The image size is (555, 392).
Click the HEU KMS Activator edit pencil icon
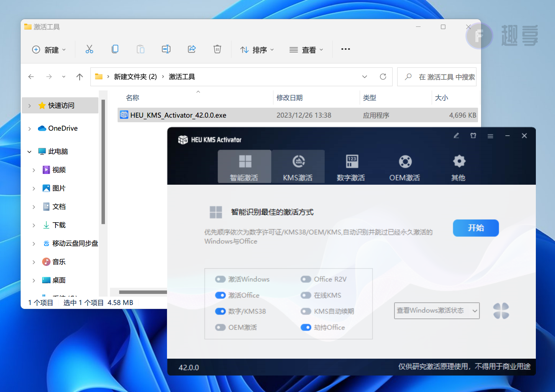456,136
